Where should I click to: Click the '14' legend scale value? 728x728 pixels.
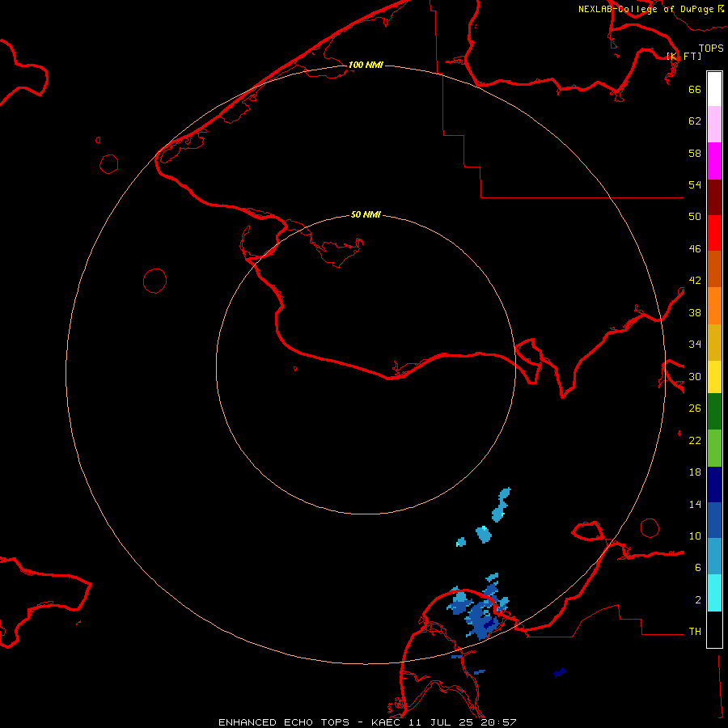[x=695, y=504]
